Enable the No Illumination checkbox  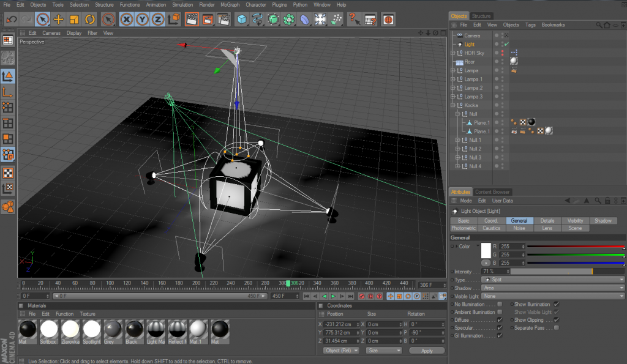click(500, 304)
